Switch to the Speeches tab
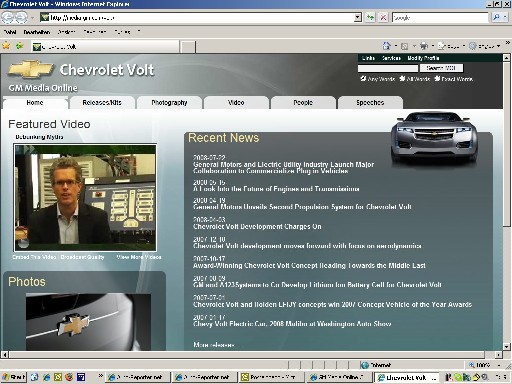 click(x=370, y=103)
